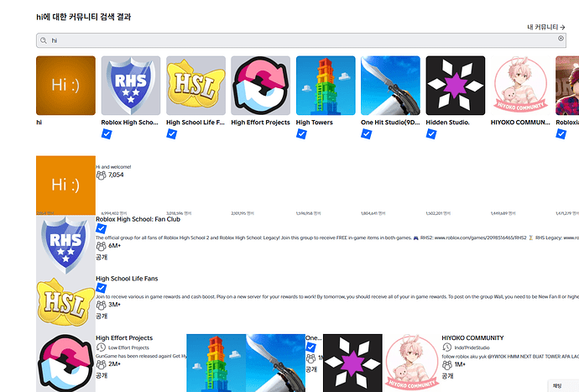Click the 'One Hit Studio(9D...' card title
The image size is (579, 392).
pos(390,123)
